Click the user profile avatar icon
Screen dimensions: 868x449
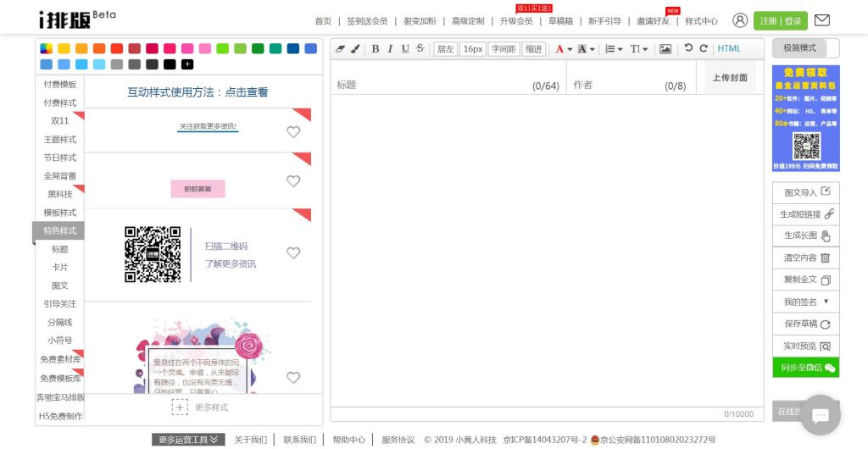coord(740,20)
